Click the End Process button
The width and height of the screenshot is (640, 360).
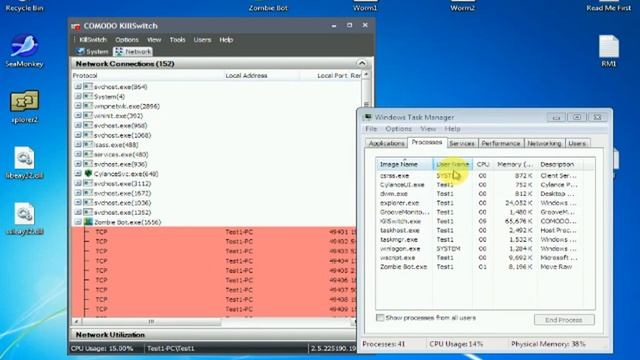tap(564, 320)
